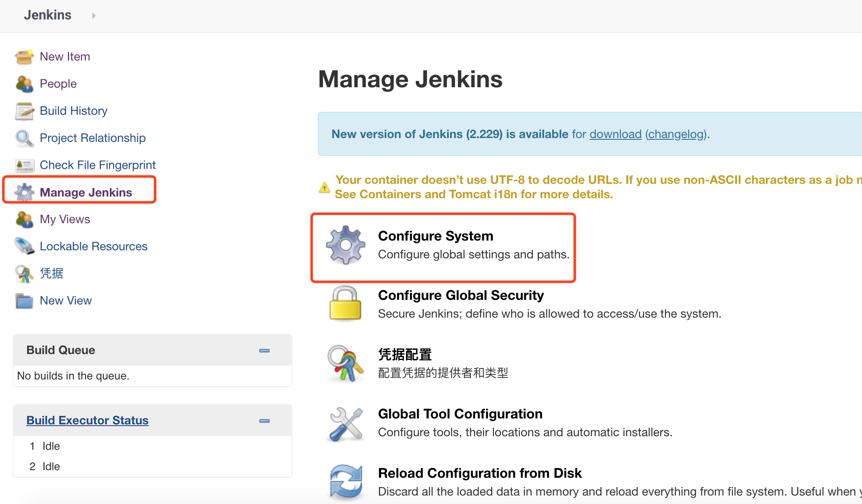This screenshot has height=504, width=862.
Task: Click the New Item box icon
Action: tap(24, 57)
